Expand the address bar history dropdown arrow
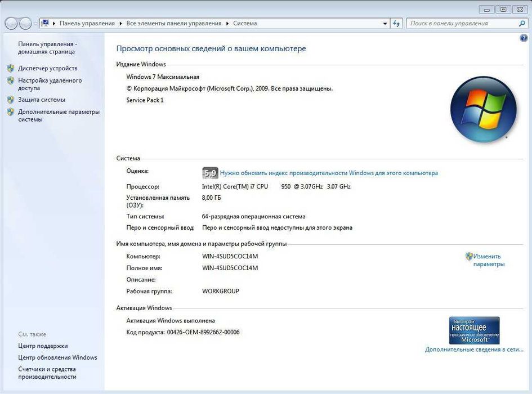This screenshot has width=532, height=394. click(385, 24)
